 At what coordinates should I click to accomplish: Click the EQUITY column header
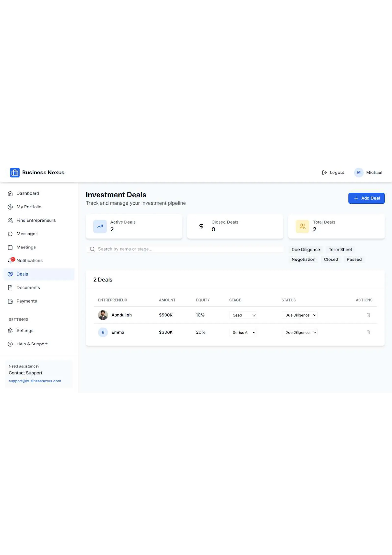point(203,300)
